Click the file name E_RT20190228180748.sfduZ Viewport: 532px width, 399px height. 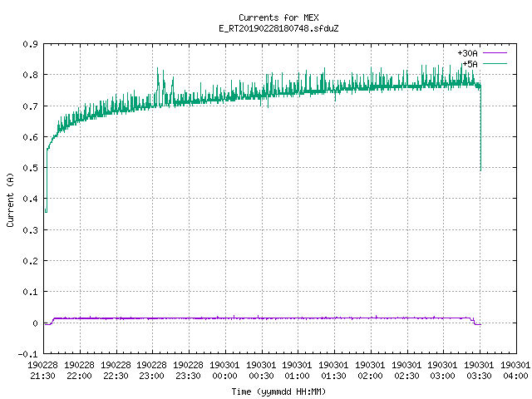[x=278, y=28]
